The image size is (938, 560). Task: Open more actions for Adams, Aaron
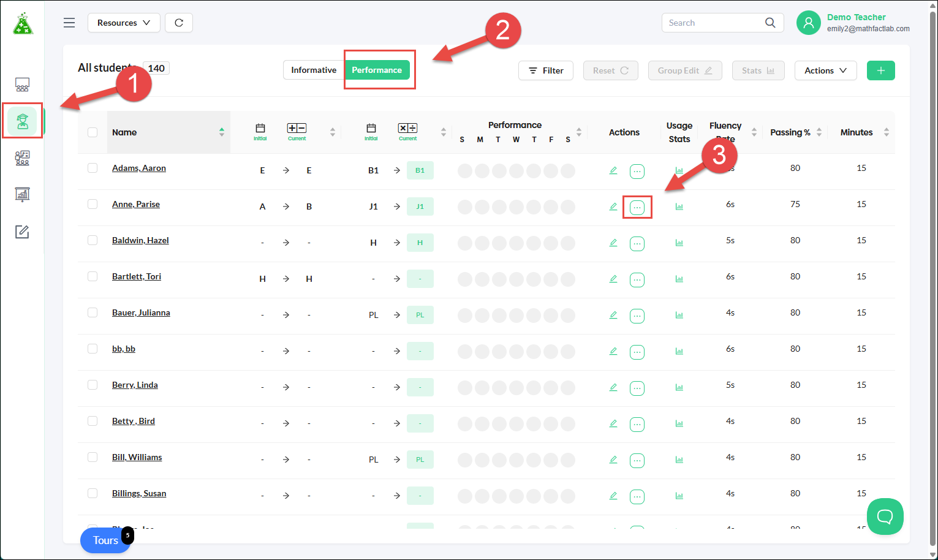click(x=637, y=172)
